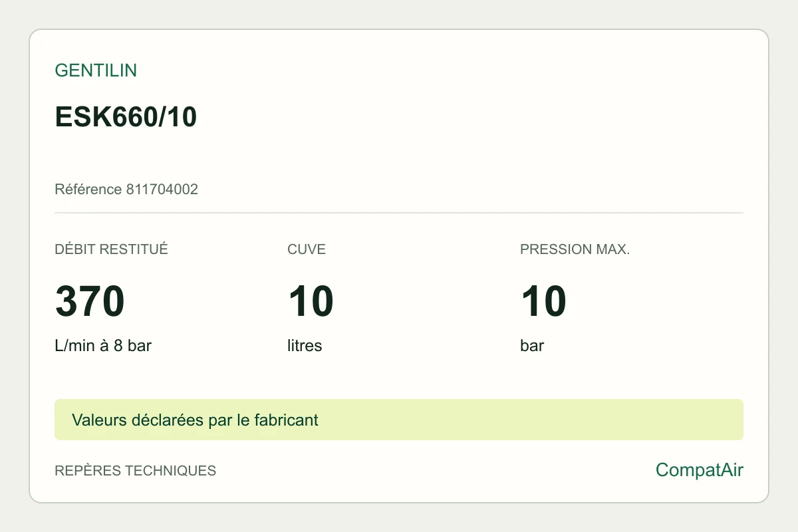Click the CUVE label

(307, 249)
